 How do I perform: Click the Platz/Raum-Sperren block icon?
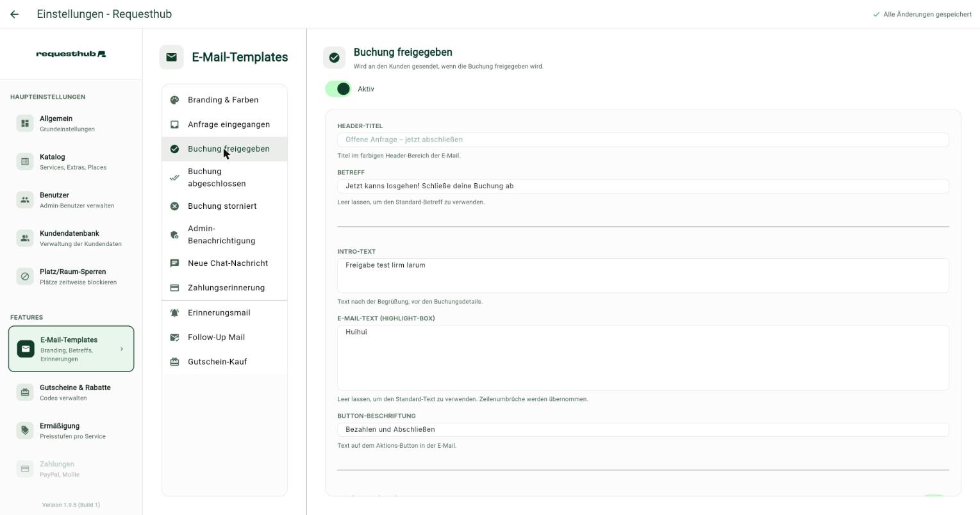coord(25,277)
